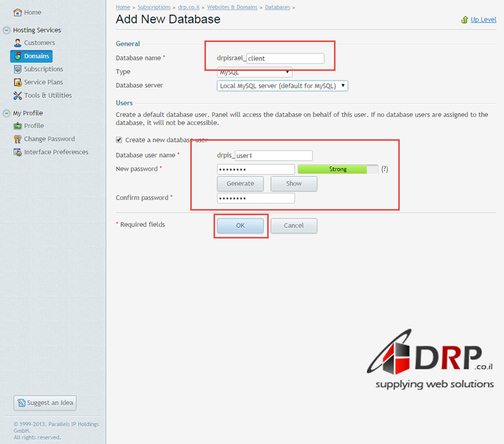Uncheck Create a new database user
Viewport: 504px width, 444px height.
point(119,140)
